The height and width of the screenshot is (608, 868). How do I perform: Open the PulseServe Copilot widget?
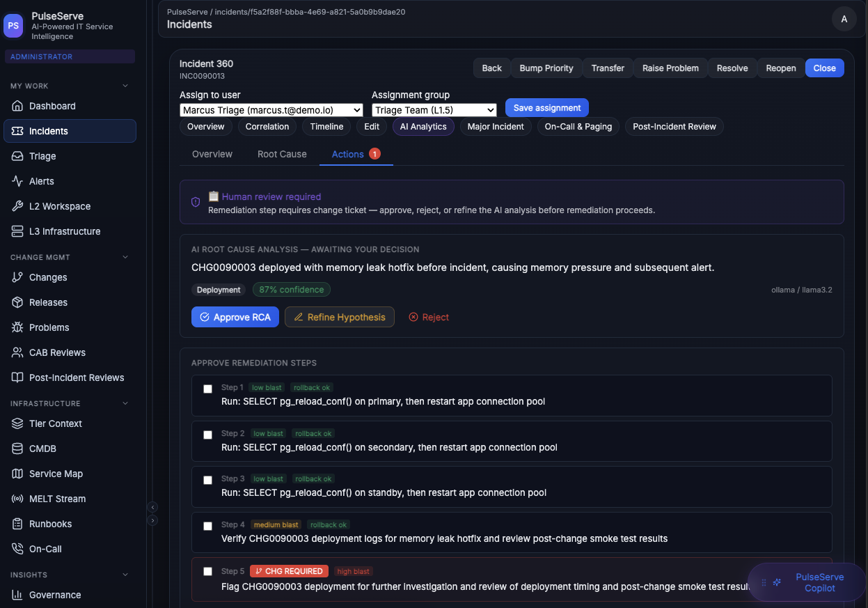[x=807, y=582]
